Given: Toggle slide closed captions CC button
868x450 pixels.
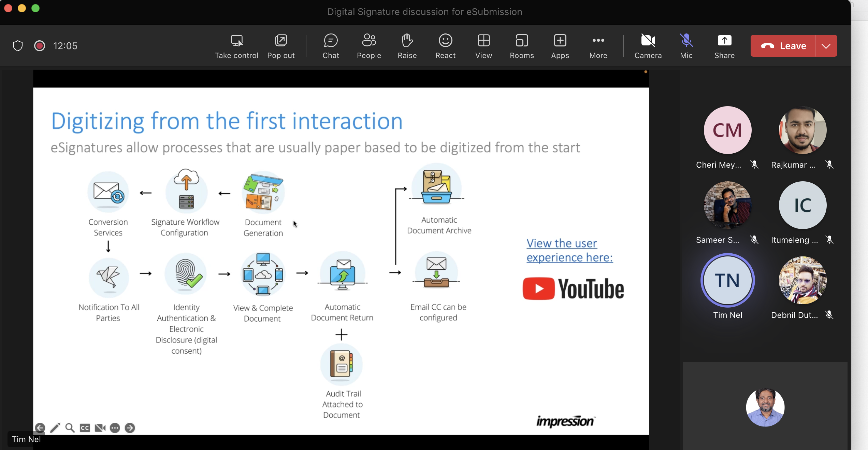Looking at the screenshot, I should [85, 428].
